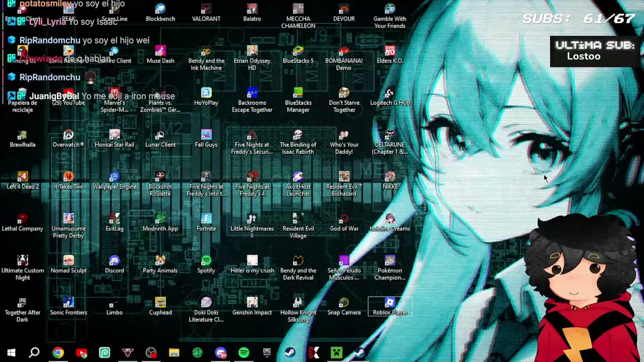Select the Who's Your Daddy! icon
Image resolution: width=644 pixels, height=362 pixels.
[344, 142]
